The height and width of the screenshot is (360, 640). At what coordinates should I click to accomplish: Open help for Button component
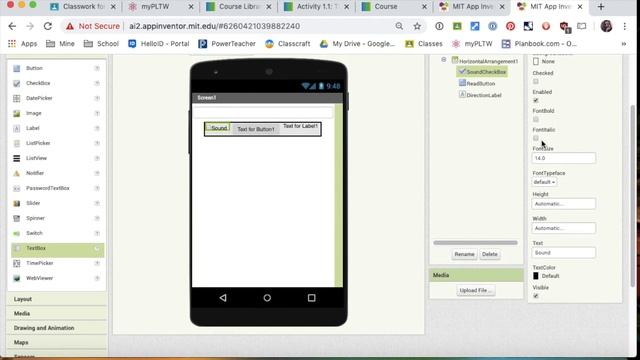coord(97,68)
